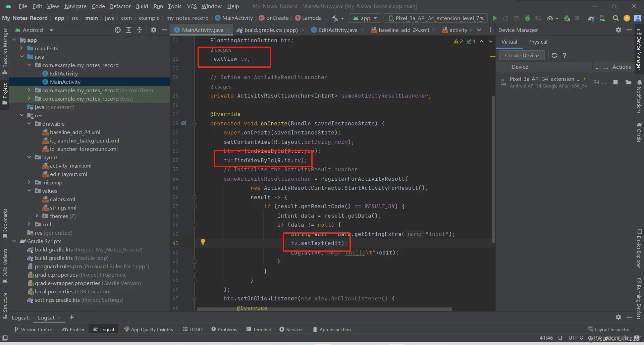The height and width of the screenshot is (345, 644).
Task: Expand the themes (2) node
Action: point(37,216)
